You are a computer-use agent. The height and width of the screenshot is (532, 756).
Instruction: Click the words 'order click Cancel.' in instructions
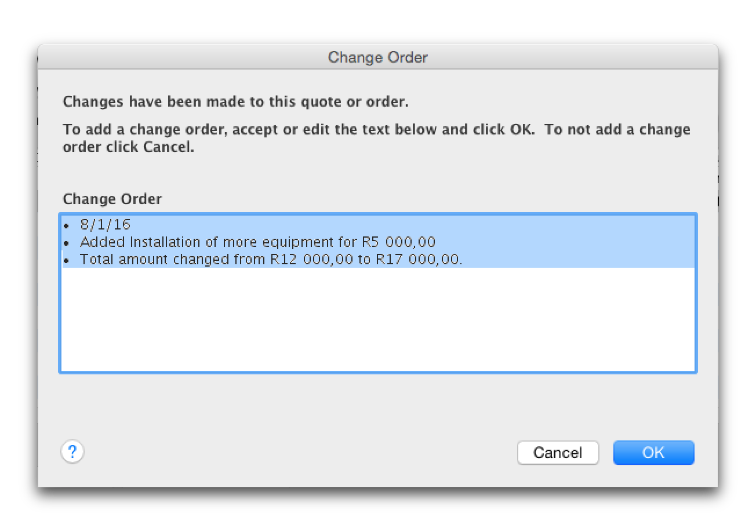click(x=128, y=147)
